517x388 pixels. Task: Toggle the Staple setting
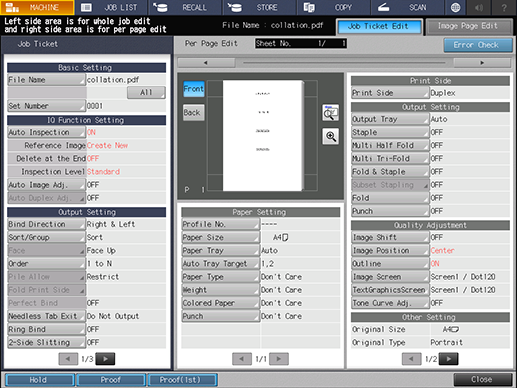[390, 132]
